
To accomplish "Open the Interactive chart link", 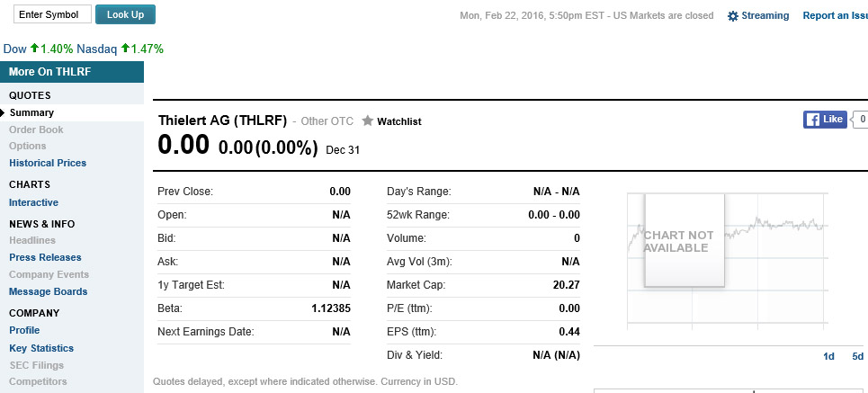I will (33, 202).
